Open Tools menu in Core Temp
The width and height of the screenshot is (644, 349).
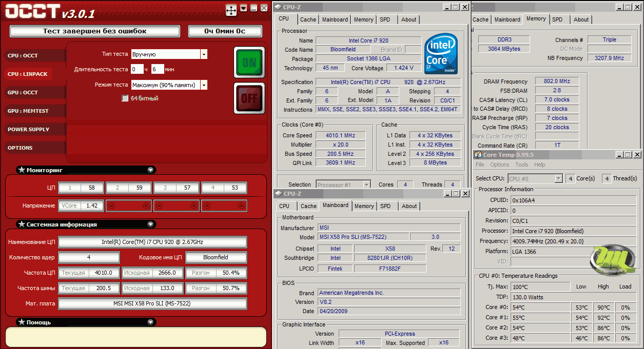(x=522, y=165)
